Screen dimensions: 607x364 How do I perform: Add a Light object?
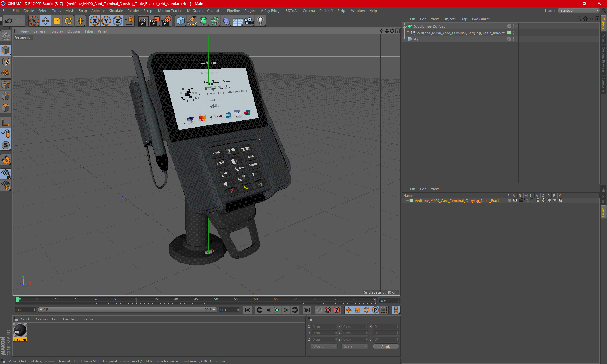(261, 21)
